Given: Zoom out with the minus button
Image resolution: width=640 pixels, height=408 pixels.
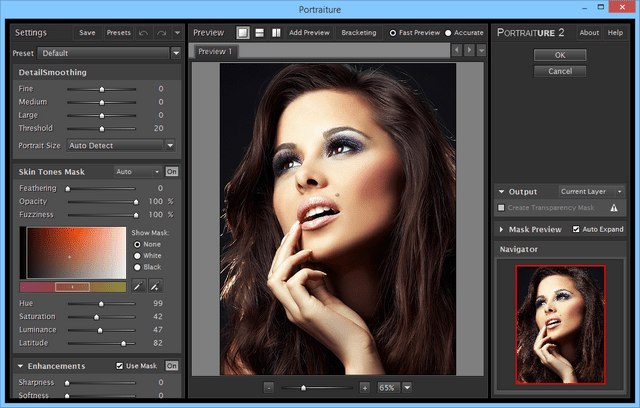Looking at the screenshot, I should pos(269,387).
